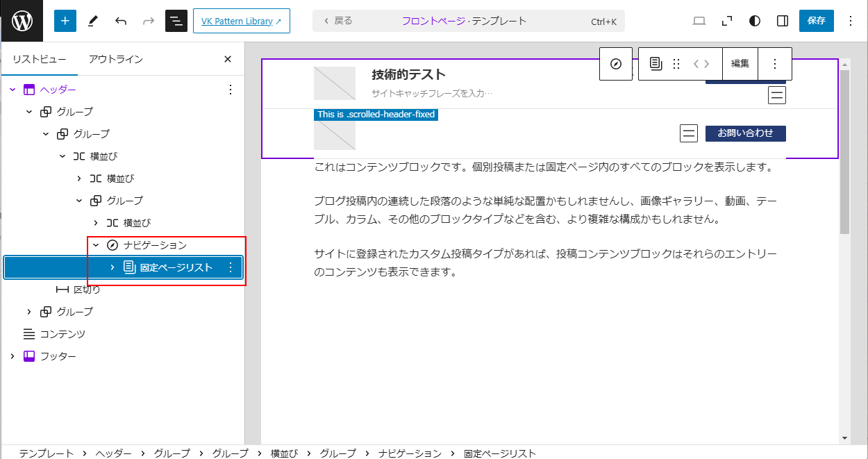Select parent navigation compass icon in toolbar
The height and width of the screenshot is (459, 868).
616,64
